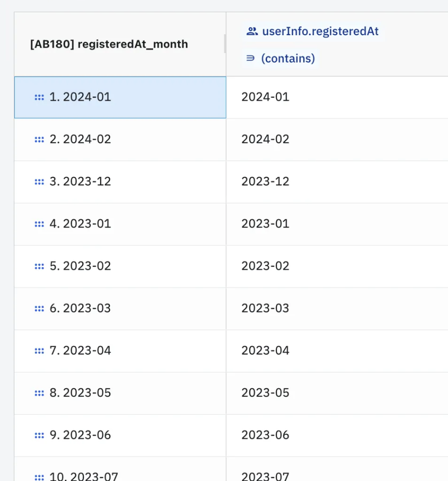Click the contains operator icon
The height and width of the screenshot is (481, 448).
pos(251,58)
